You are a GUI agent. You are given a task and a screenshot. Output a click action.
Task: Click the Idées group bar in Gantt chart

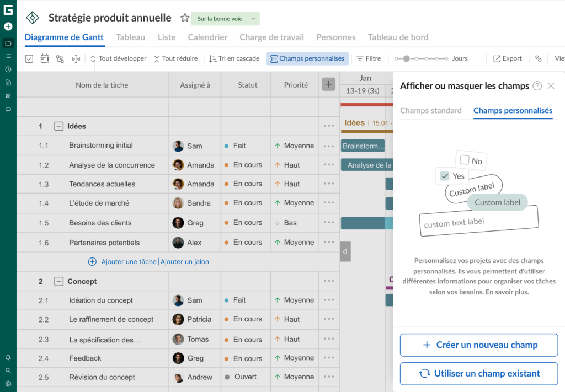coord(367,131)
